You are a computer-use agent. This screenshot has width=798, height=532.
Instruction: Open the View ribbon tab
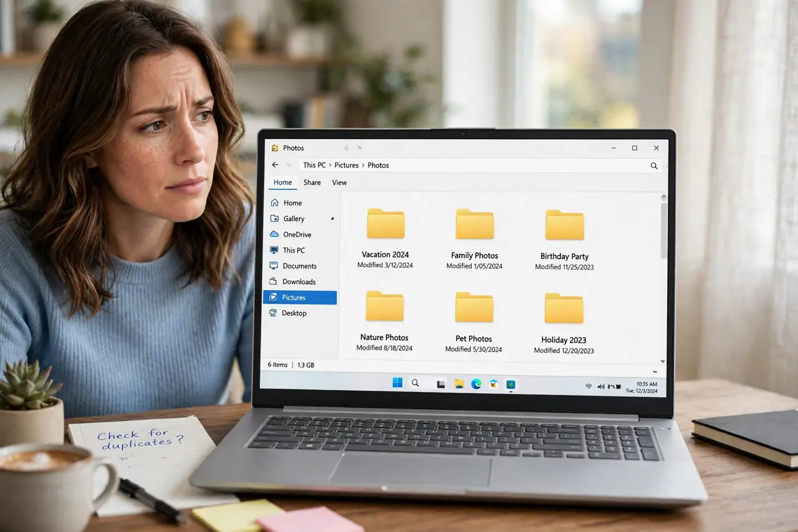(339, 183)
